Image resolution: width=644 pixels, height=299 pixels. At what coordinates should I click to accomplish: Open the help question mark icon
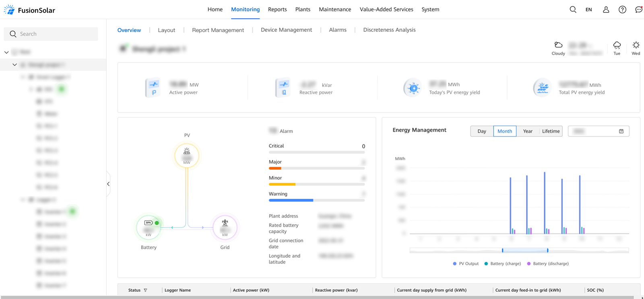point(622,10)
